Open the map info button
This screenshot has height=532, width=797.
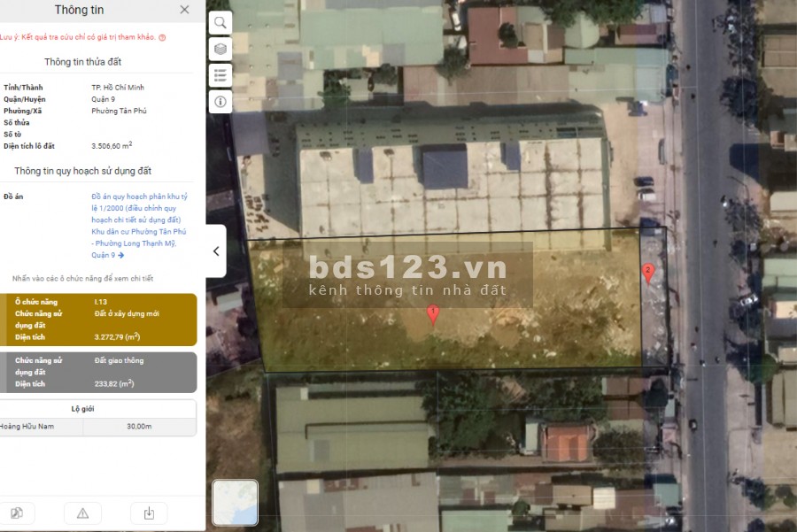coord(221,102)
